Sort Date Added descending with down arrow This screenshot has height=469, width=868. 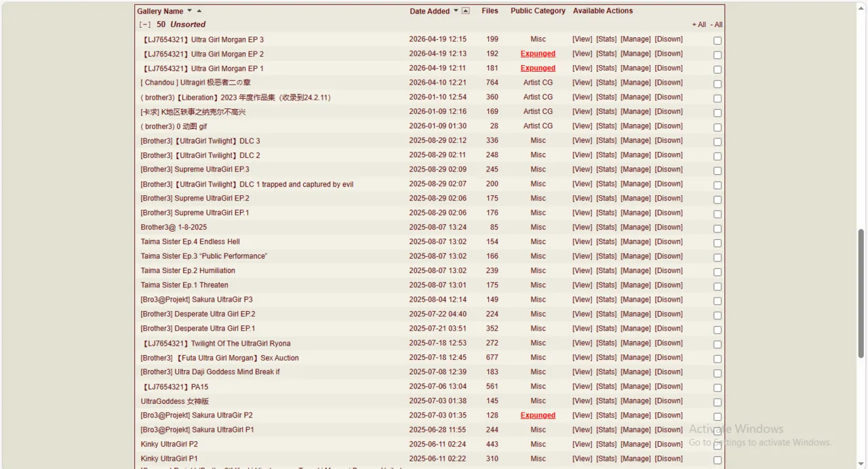pos(456,11)
